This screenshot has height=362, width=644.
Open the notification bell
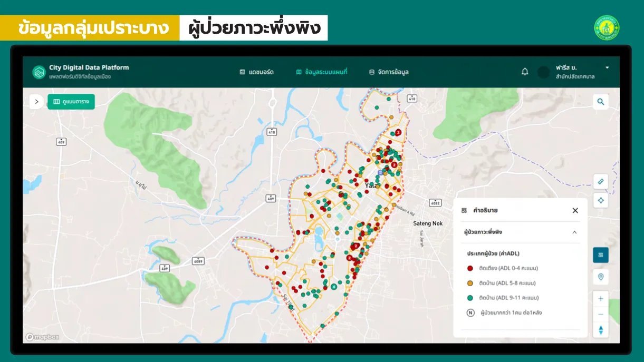[x=525, y=72]
